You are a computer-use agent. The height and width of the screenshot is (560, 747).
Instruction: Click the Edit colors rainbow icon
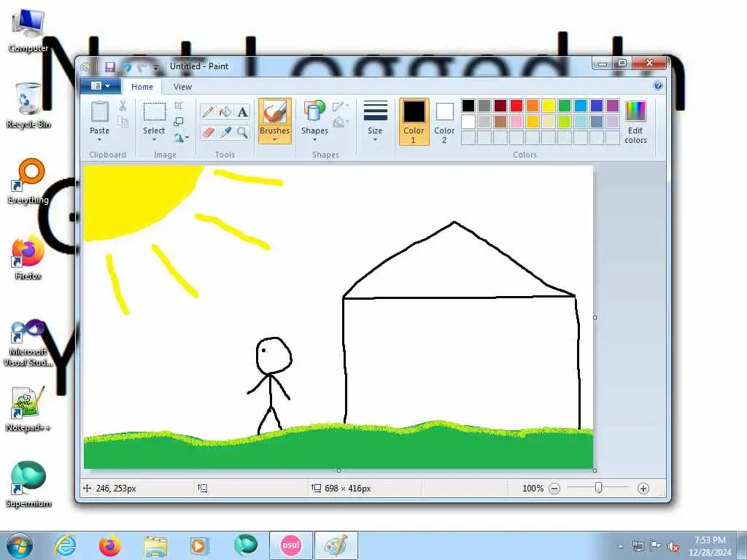(635, 112)
